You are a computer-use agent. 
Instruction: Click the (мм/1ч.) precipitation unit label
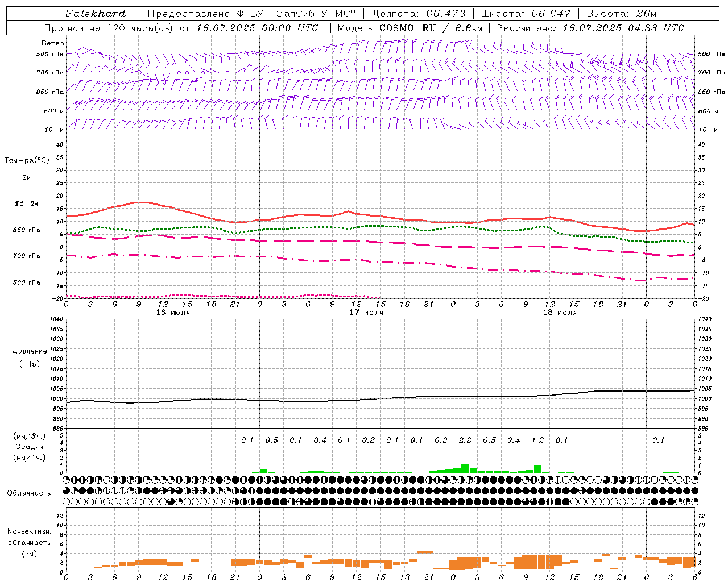point(30,458)
